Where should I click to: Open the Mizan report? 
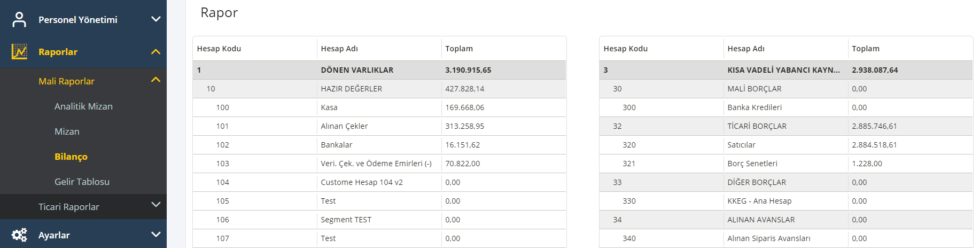point(67,131)
